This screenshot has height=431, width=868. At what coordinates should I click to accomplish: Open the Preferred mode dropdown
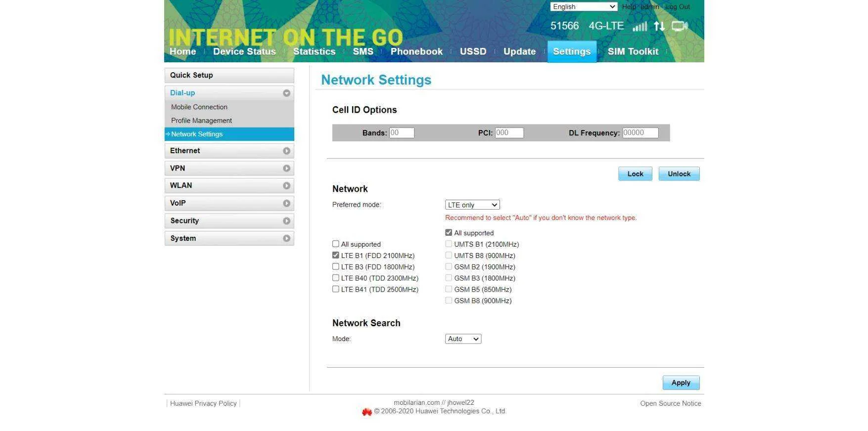(472, 205)
